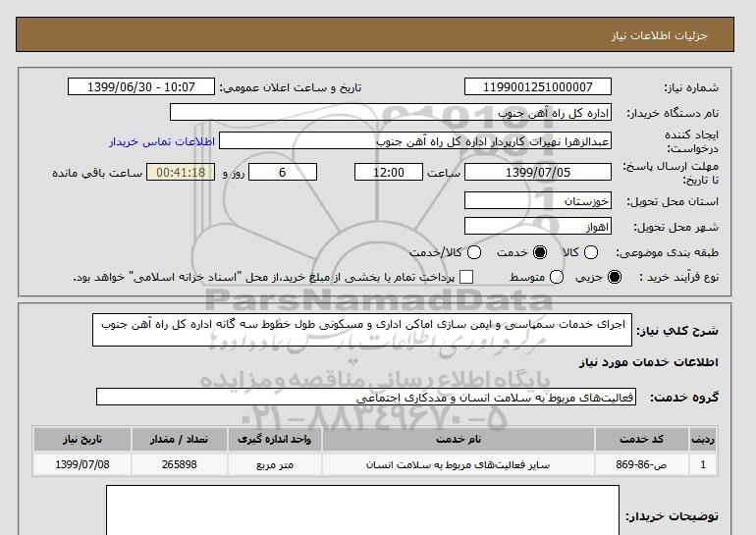The height and width of the screenshot is (535, 756).
Task: Click the کد خدمت column header
Action: [x=641, y=439]
